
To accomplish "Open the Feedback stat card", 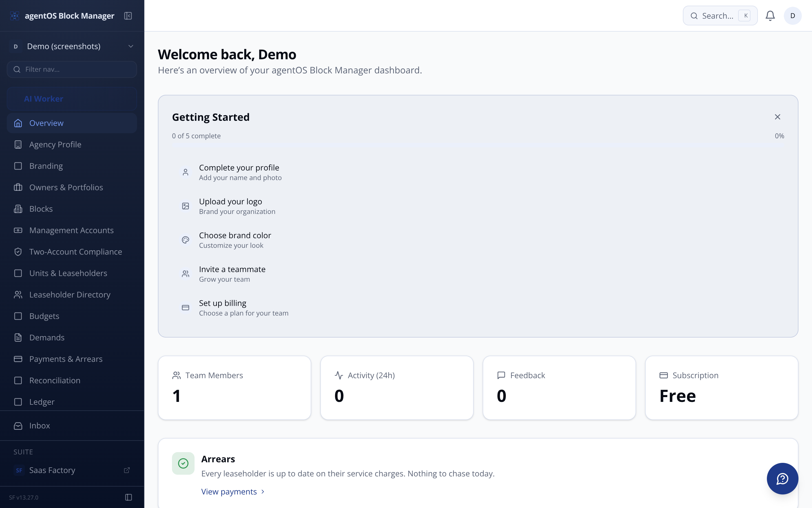I will [559, 388].
